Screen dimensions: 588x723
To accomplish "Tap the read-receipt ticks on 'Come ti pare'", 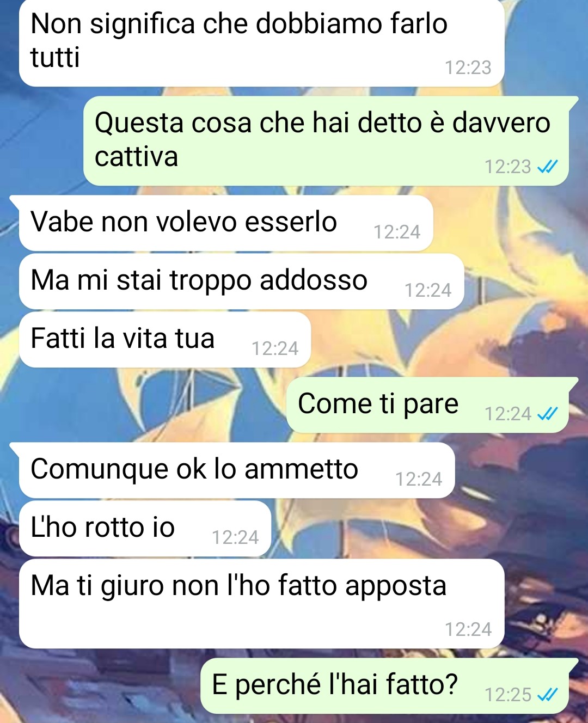I will pyautogui.click(x=547, y=414).
